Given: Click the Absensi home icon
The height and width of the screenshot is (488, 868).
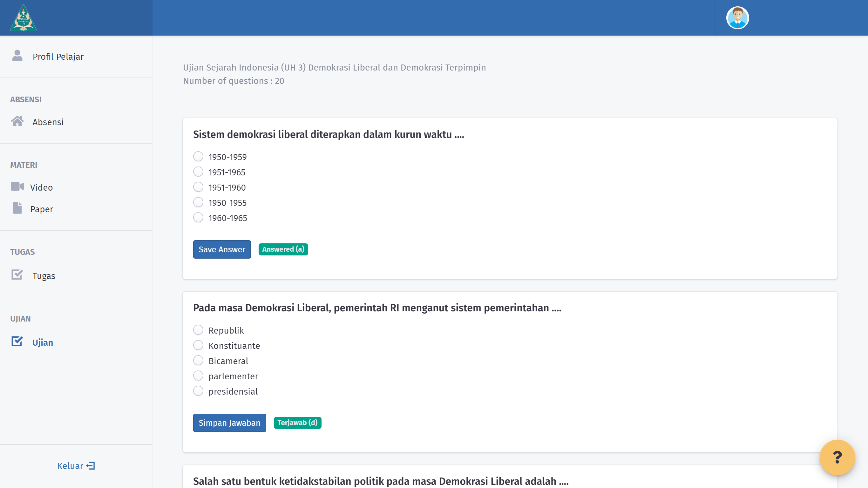Looking at the screenshot, I should pyautogui.click(x=17, y=121).
